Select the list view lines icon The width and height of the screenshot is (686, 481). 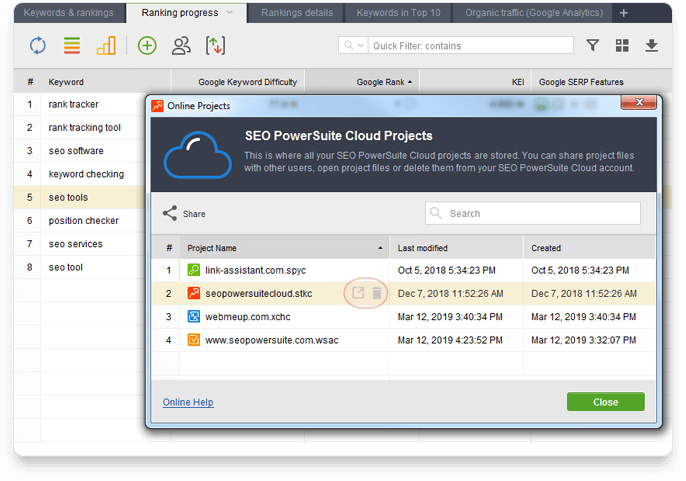coord(72,46)
